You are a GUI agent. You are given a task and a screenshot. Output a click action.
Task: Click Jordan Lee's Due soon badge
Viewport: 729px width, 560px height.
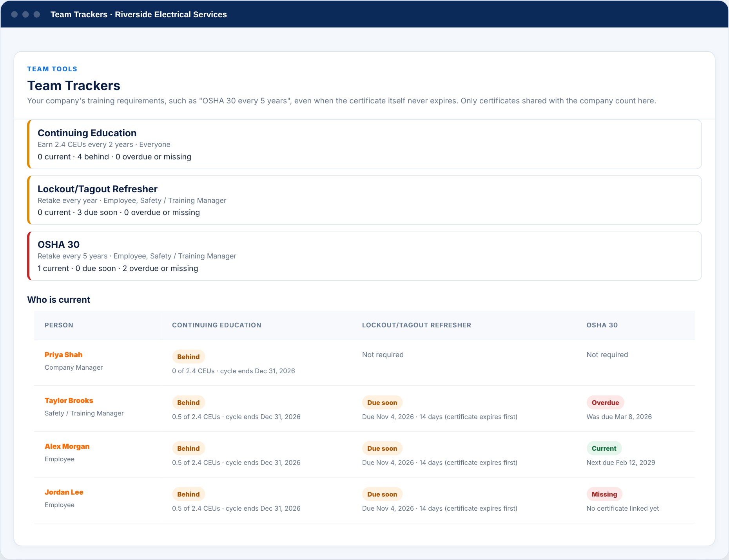[x=382, y=494]
